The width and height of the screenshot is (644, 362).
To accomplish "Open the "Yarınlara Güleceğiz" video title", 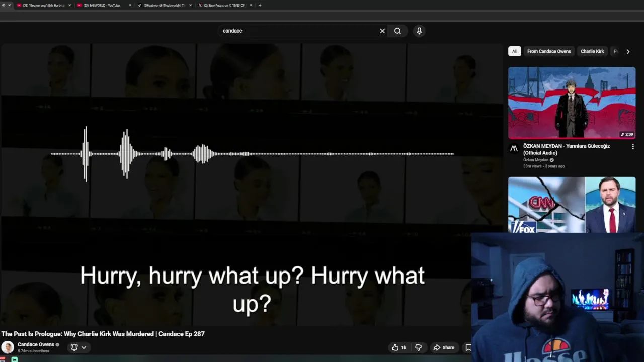I will click(567, 149).
